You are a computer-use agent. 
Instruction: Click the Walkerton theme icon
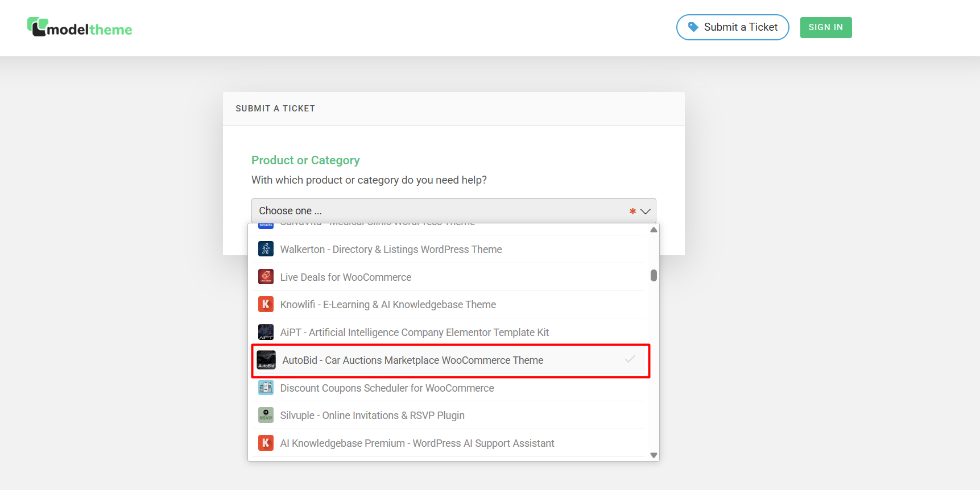[x=266, y=249]
